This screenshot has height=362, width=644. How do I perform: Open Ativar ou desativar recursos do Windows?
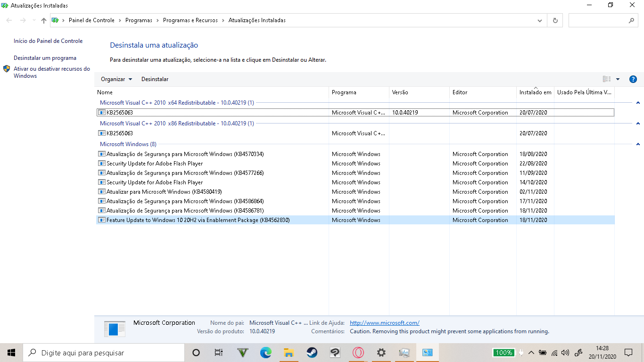point(51,72)
